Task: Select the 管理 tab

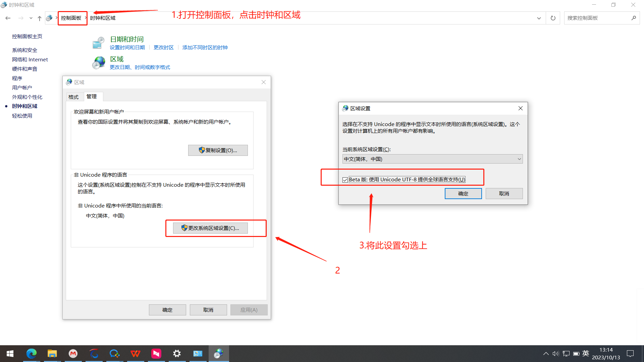Action: [92, 97]
